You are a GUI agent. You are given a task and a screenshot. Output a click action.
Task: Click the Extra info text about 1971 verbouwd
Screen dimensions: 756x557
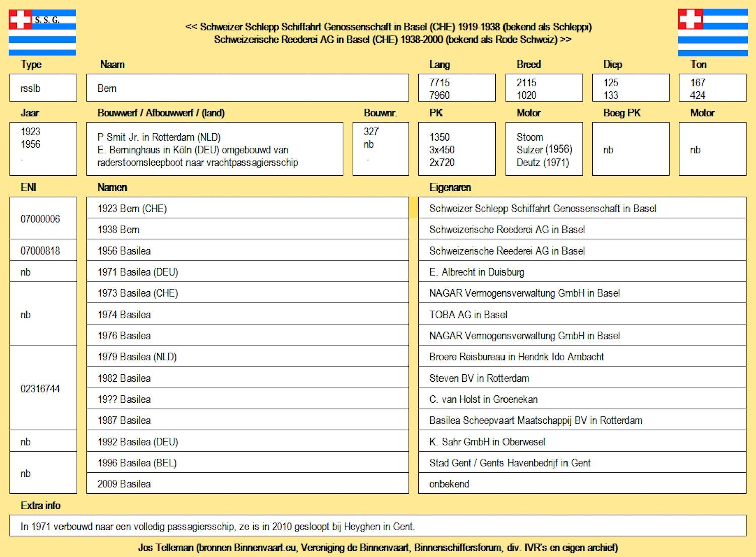[377, 526]
